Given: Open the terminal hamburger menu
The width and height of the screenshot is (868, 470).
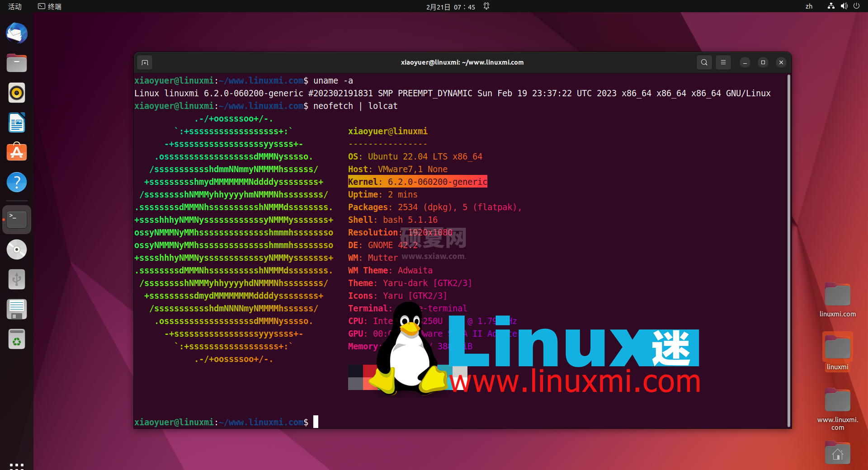Looking at the screenshot, I should [x=723, y=62].
